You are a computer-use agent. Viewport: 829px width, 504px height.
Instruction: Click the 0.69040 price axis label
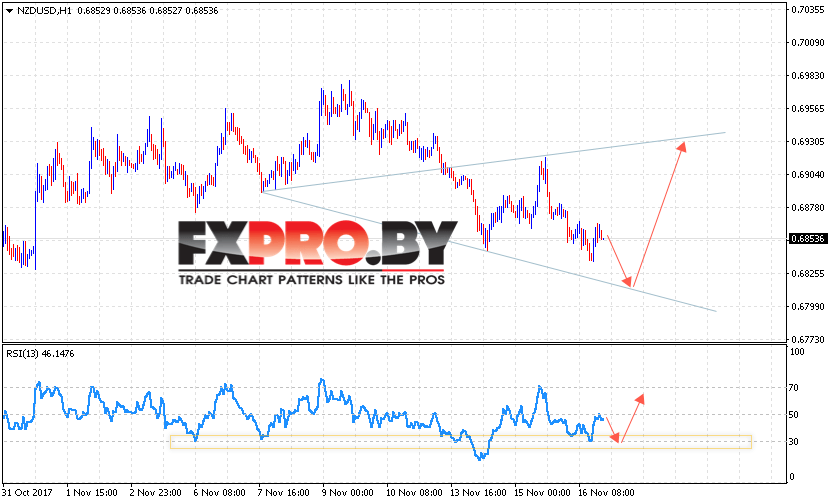tap(807, 175)
